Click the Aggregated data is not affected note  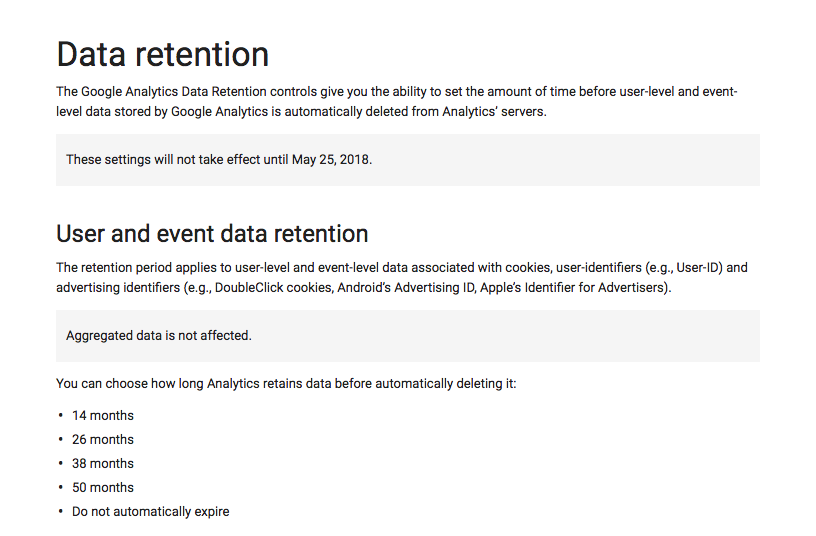(x=159, y=336)
